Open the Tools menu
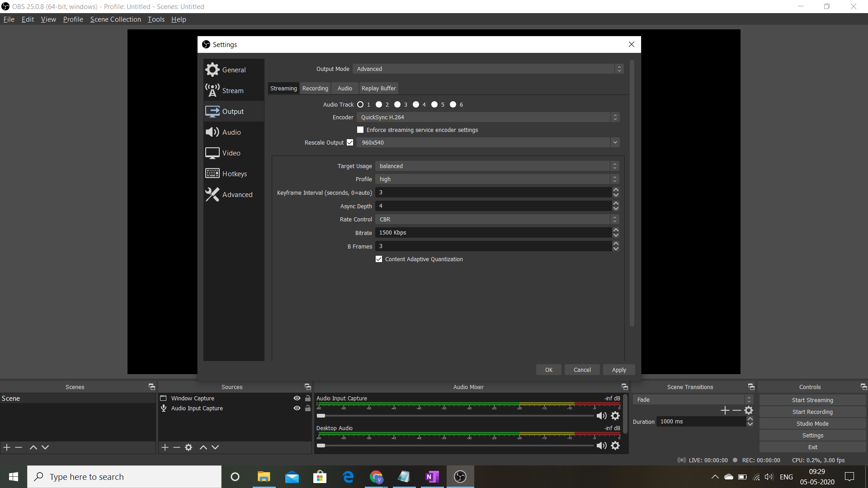 click(x=156, y=19)
